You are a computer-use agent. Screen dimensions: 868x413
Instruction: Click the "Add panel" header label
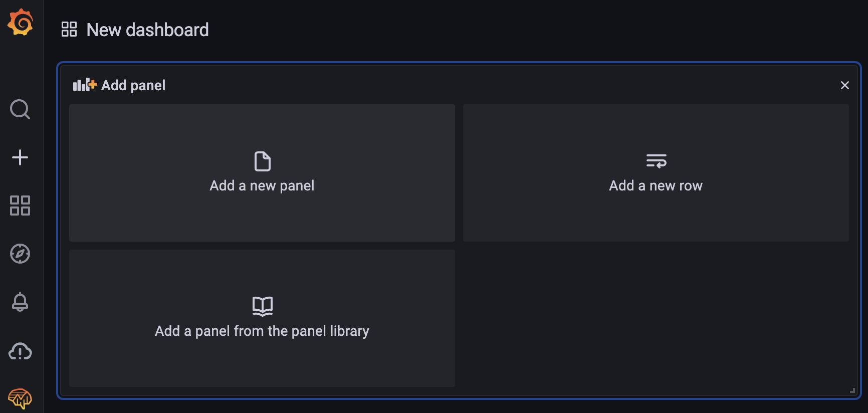(133, 85)
